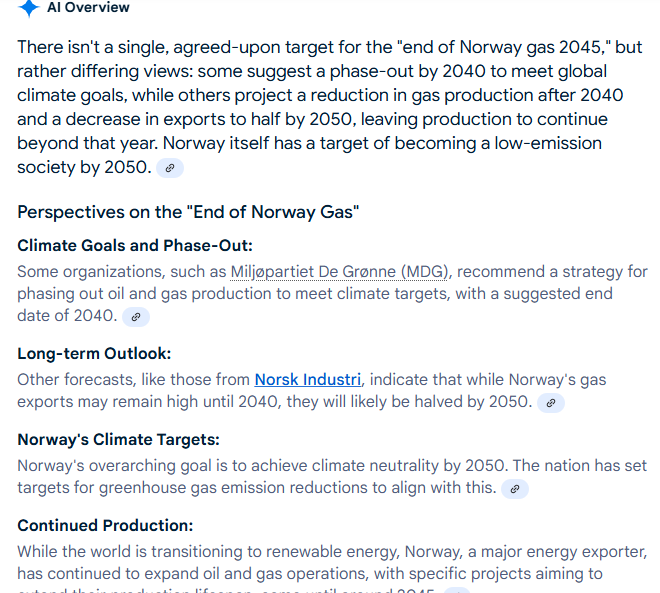Click the 'AI Overview' heading label
The width and height of the screenshot is (660, 593).
[x=88, y=8]
